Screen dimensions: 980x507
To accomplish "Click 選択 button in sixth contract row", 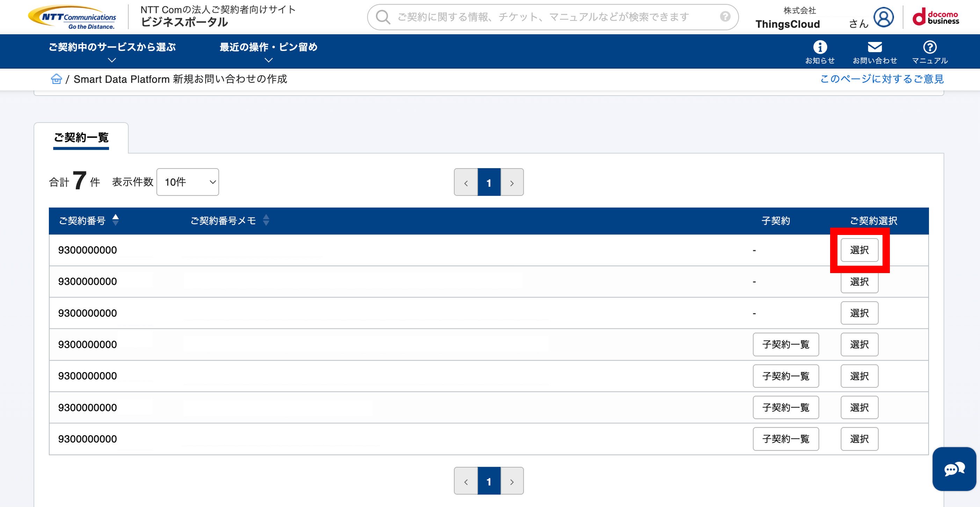I will point(859,407).
